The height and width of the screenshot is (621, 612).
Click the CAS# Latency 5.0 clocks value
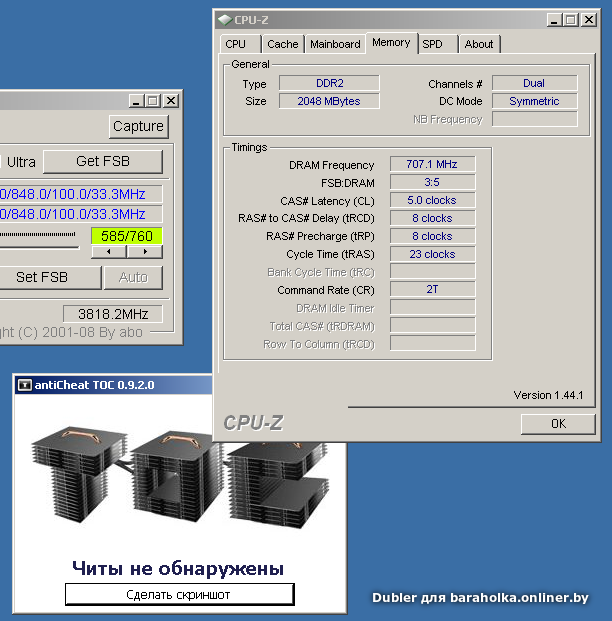[433, 200]
